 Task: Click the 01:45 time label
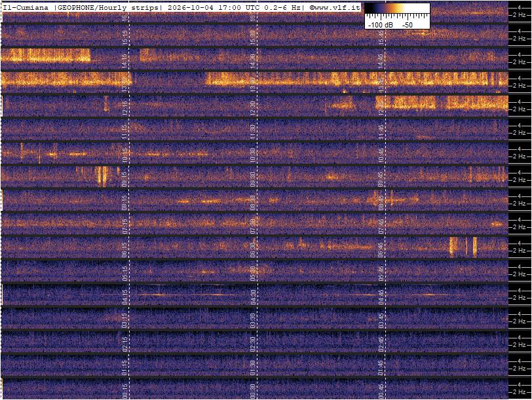tap(381, 368)
